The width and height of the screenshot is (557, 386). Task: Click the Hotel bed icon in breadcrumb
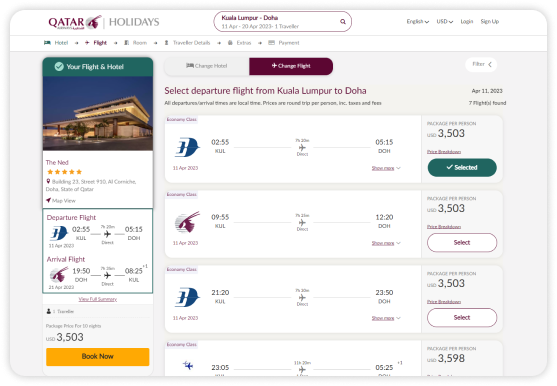coord(47,43)
